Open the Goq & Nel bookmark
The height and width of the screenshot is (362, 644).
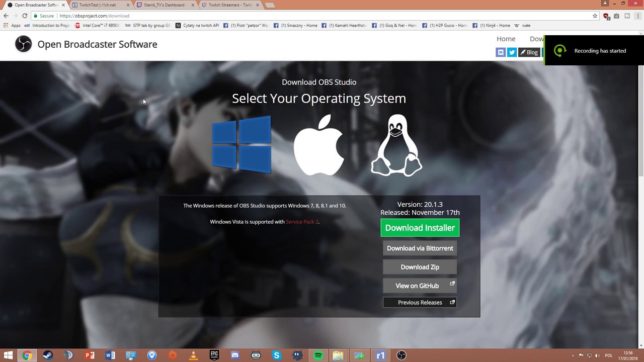click(x=394, y=26)
